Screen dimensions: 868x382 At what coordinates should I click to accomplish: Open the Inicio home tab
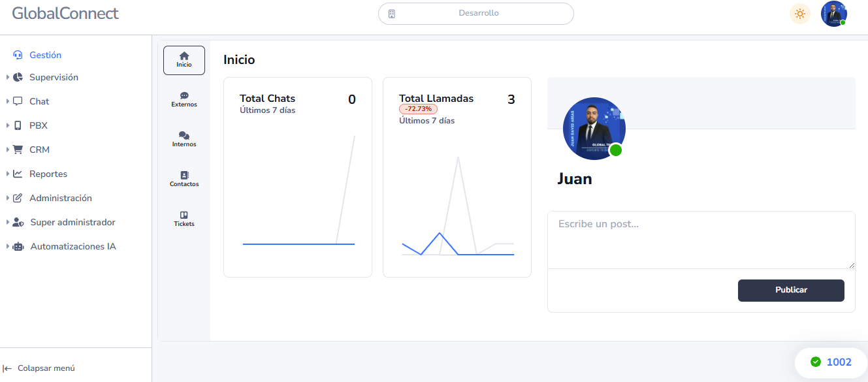click(184, 60)
